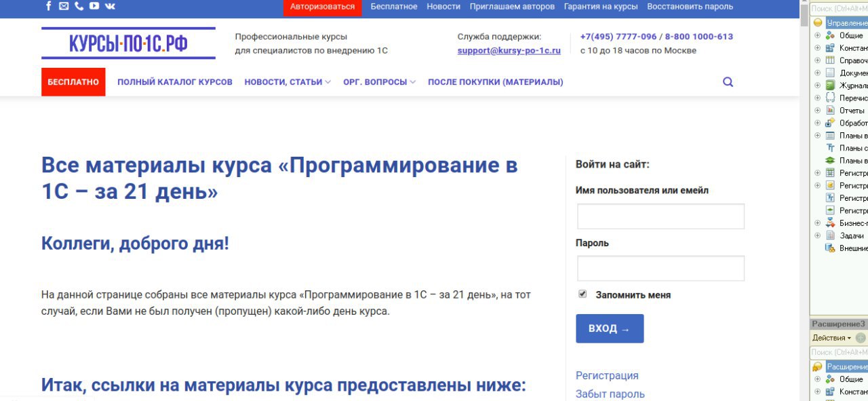This screenshot has width=868, height=401.
Task: Open the YouTube channel icon
Action: tap(94, 6)
